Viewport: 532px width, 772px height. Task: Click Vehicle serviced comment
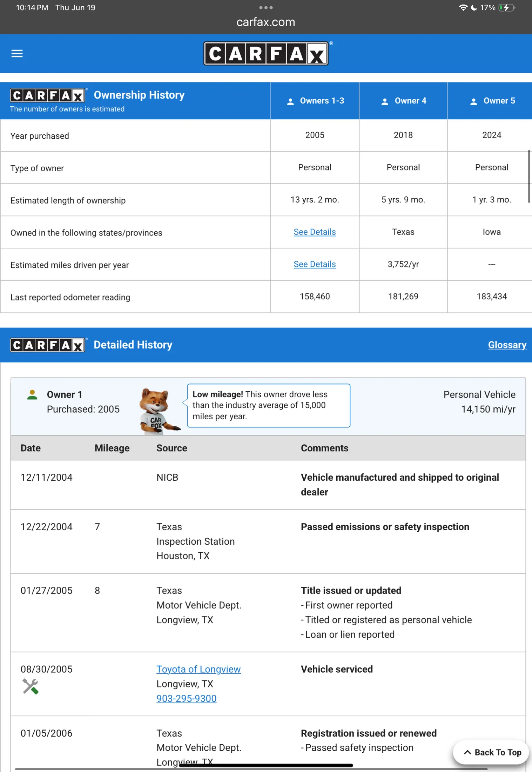pyautogui.click(x=337, y=669)
